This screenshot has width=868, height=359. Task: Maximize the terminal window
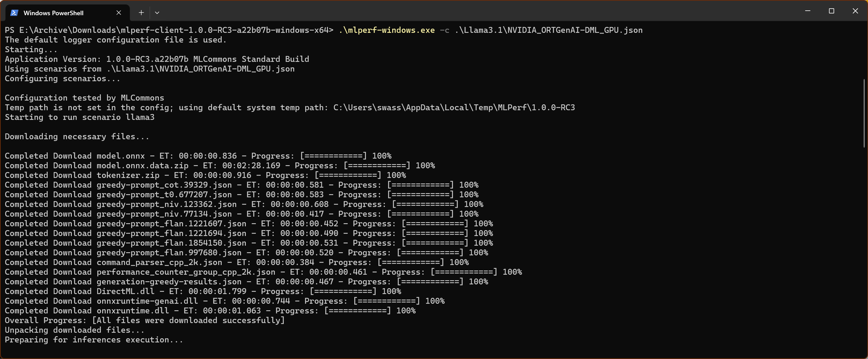831,11
